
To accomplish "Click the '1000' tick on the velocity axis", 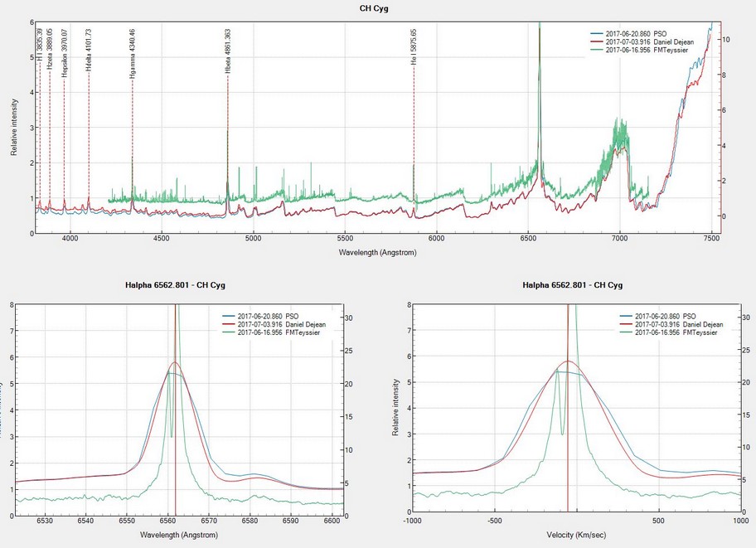I will pos(741,521).
